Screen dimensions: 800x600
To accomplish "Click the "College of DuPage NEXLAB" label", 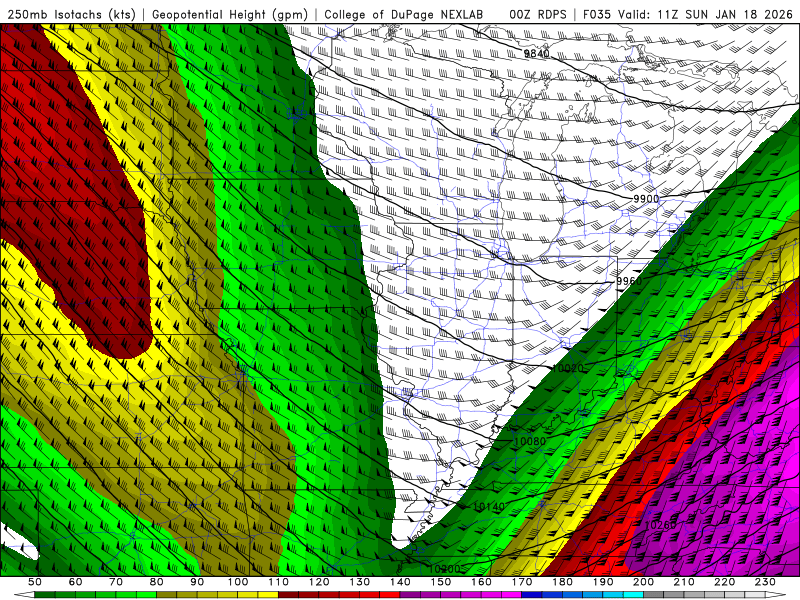I will tap(404, 14).
